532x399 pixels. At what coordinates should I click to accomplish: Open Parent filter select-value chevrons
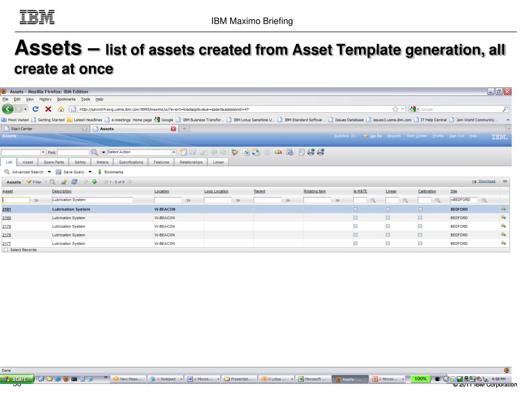tap(288, 200)
